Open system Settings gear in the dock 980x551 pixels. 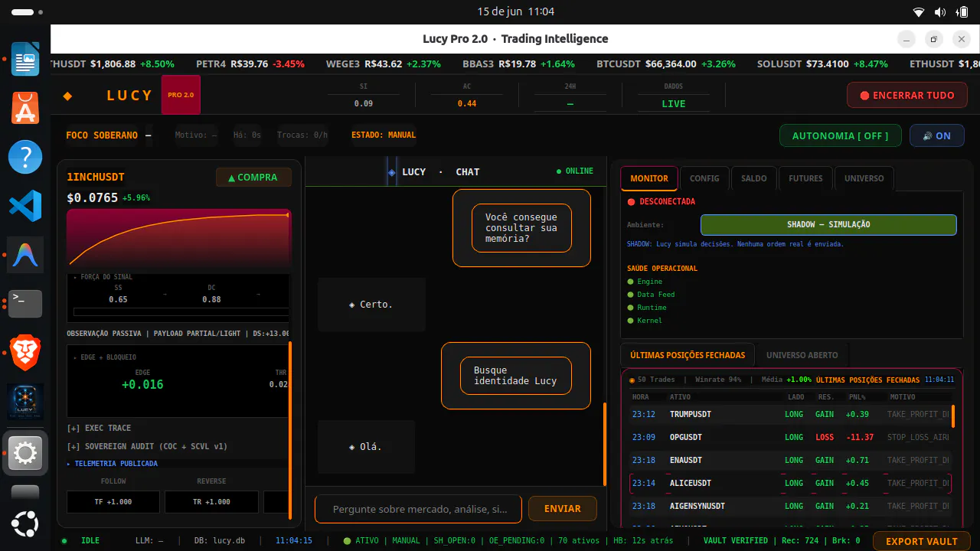pyautogui.click(x=25, y=454)
